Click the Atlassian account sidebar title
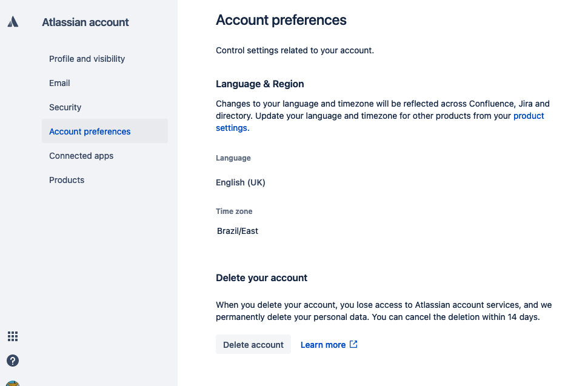Image resolution: width=588 pixels, height=386 pixels. pyautogui.click(x=85, y=22)
